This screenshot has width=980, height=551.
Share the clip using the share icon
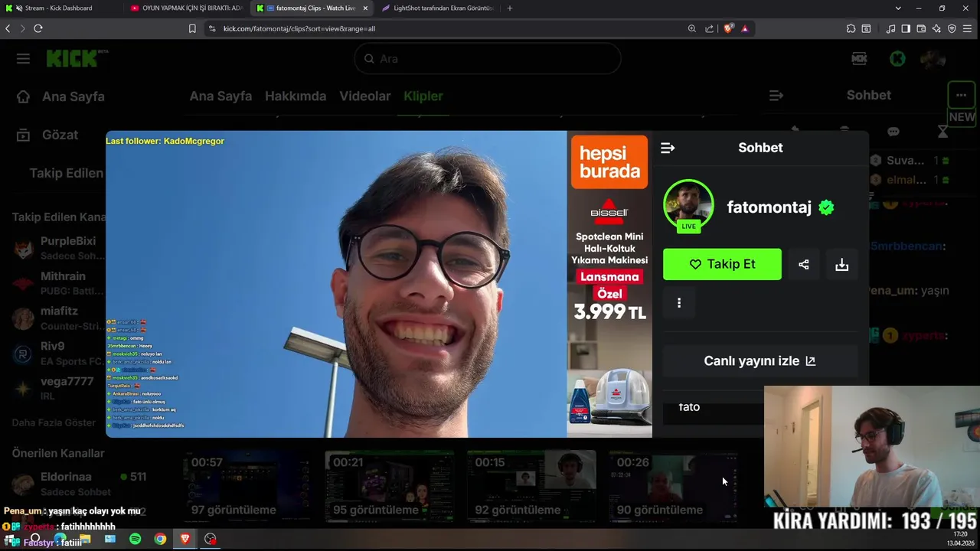(803, 264)
